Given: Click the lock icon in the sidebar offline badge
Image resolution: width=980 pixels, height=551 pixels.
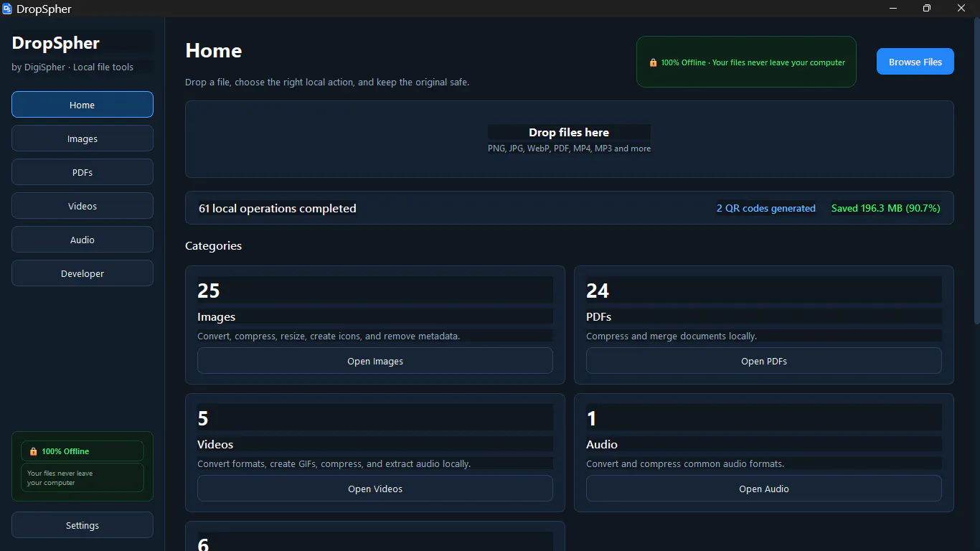Looking at the screenshot, I should click(x=33, y=451).
